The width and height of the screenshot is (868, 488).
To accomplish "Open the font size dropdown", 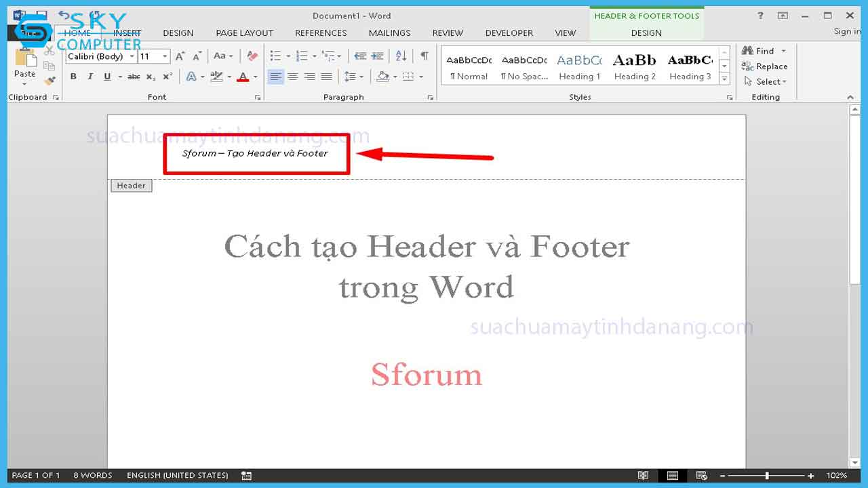I will click(165, 57).
